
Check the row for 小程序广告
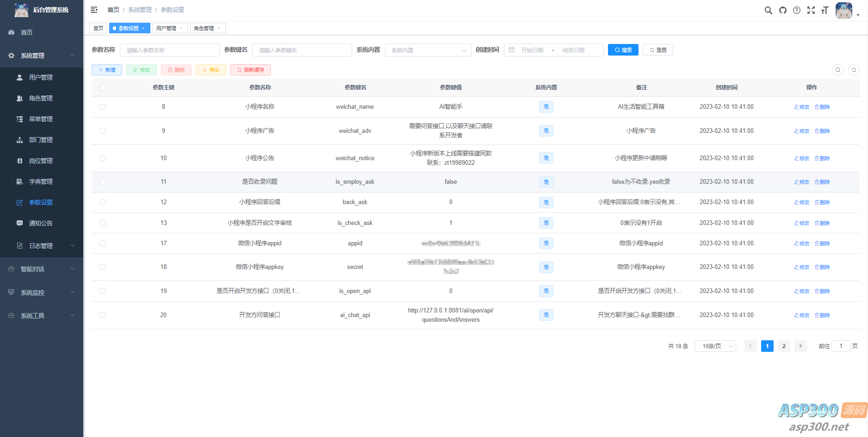pos(103,131)
